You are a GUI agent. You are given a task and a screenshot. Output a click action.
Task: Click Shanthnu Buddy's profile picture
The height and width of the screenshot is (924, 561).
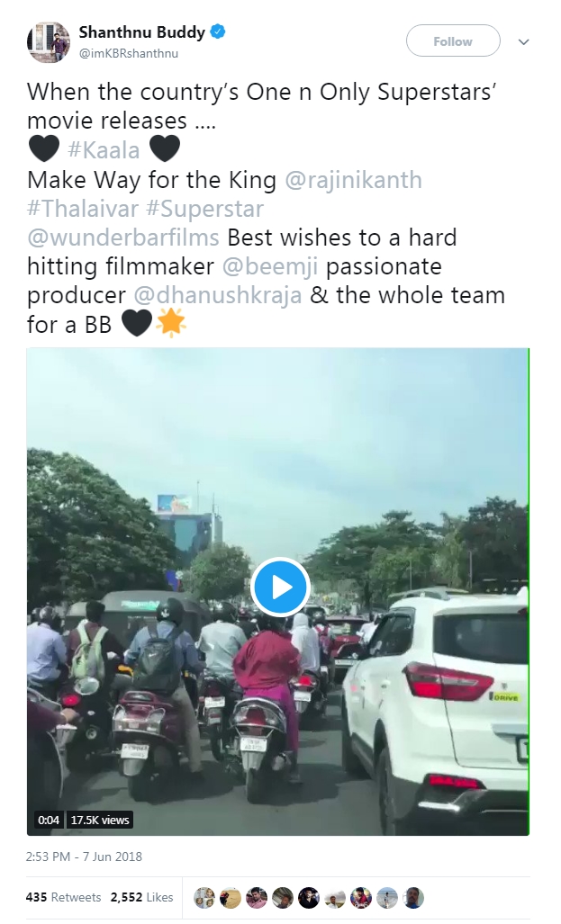click(49, 40)
